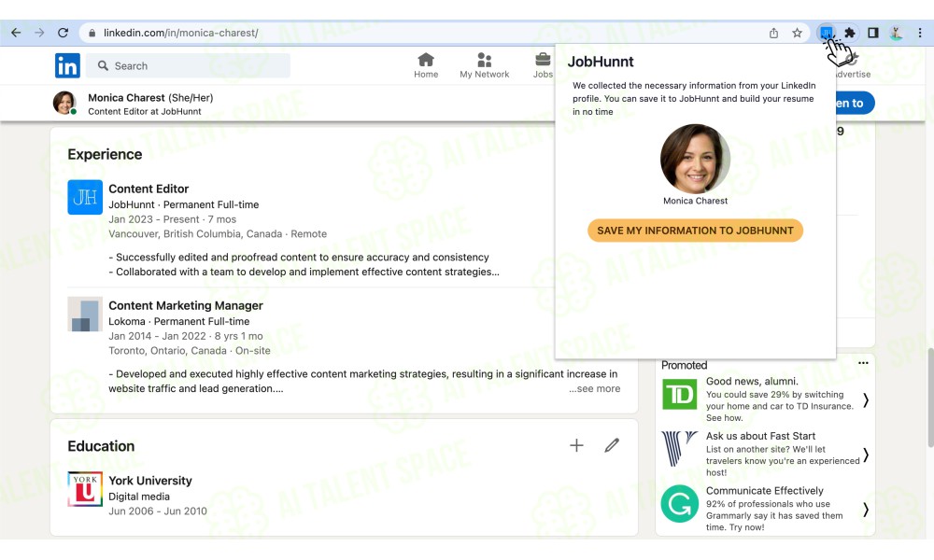Viewport: 934px width, 560px height.
Task: Open the Chrome three-dot menu
Action: (920, 33)
